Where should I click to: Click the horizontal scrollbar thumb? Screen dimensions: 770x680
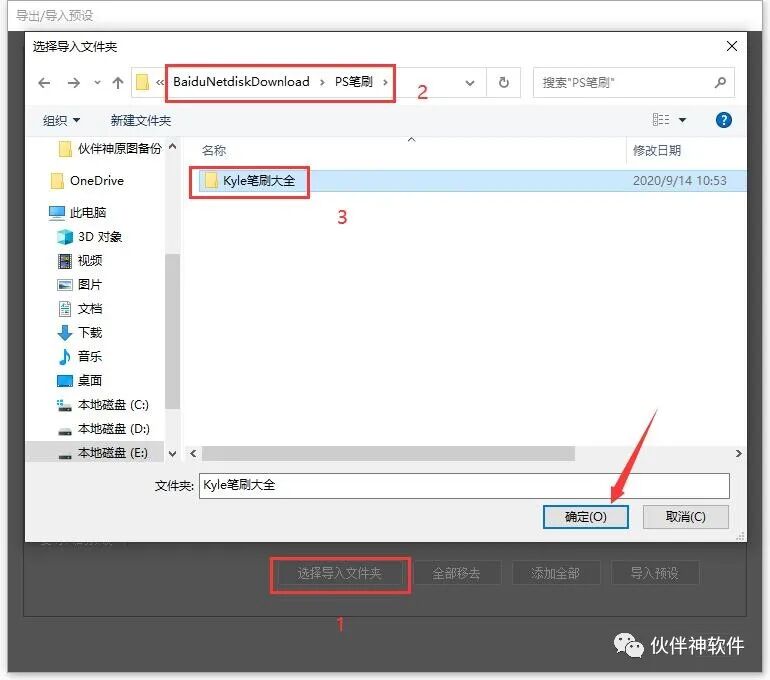pyautogui.click(x=388, y=453)
